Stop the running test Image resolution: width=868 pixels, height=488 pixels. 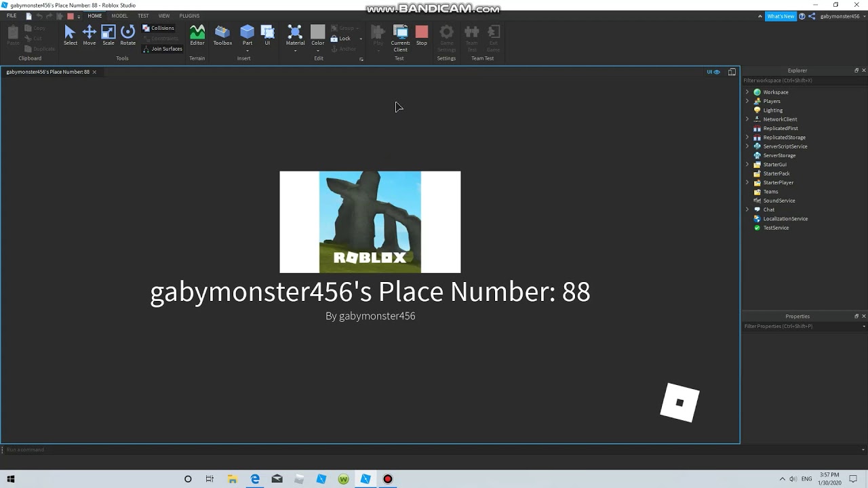point(422,32)
